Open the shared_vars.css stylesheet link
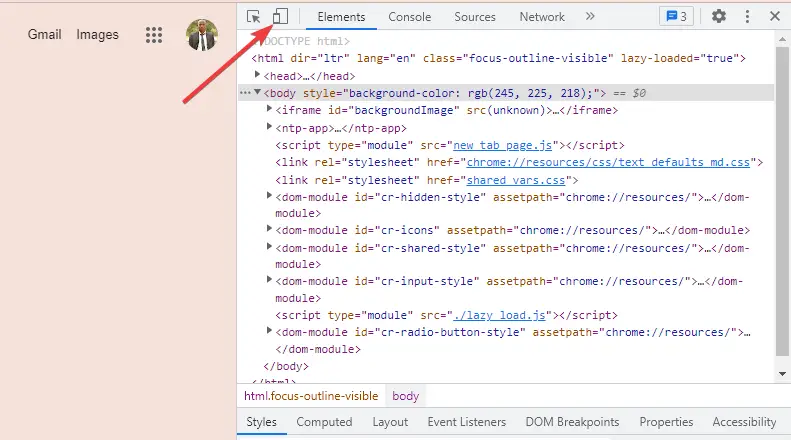The width and height of the screenshot is (791, 440). pyautogui.click(x=516, y=180)
